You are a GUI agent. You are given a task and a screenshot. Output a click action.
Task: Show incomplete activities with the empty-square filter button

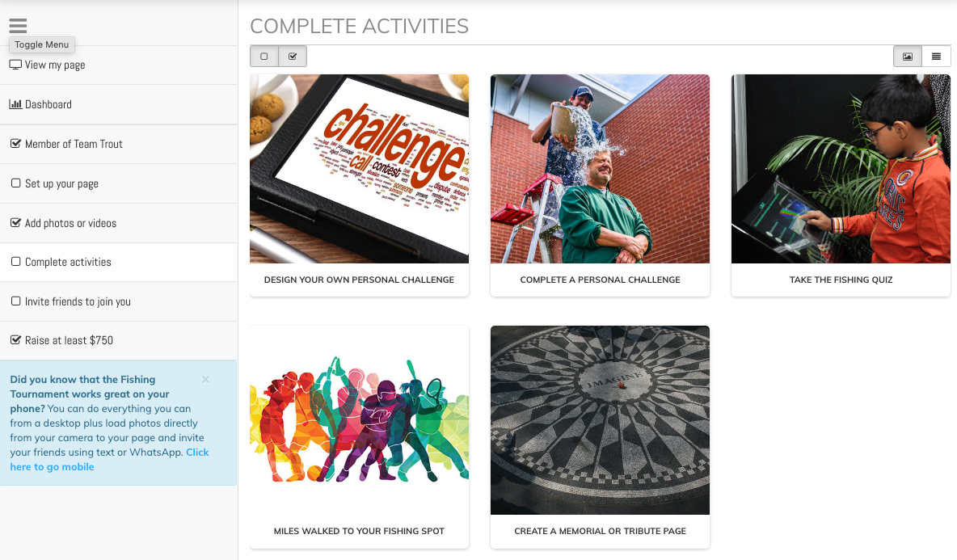pos(264,56)
